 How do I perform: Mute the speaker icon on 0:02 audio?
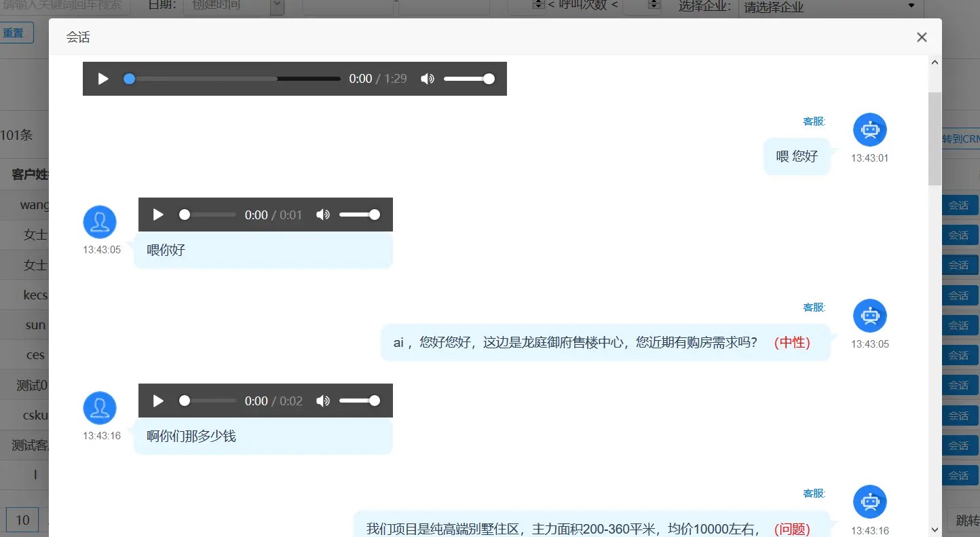[x=323, y=401]
